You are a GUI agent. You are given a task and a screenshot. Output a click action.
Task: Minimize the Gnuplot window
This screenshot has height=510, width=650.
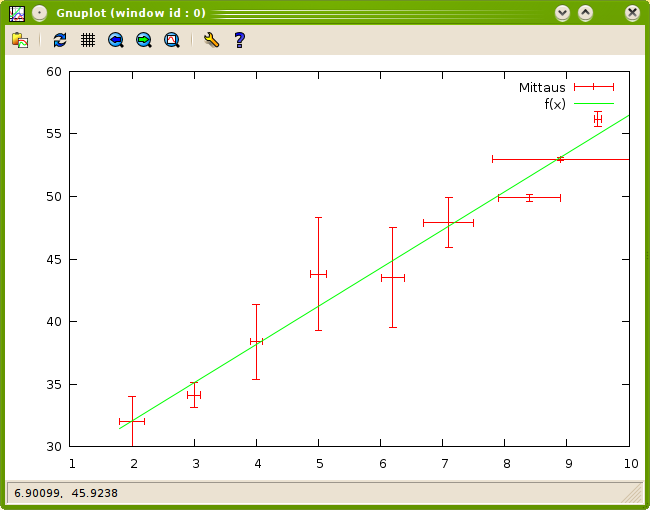coord(562,13)
